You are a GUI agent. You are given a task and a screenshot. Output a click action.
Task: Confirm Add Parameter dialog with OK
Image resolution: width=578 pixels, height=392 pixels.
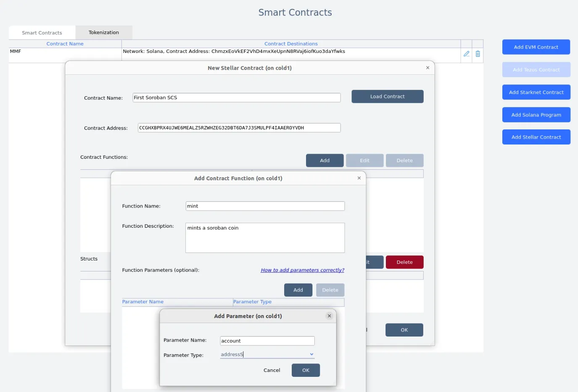[x=306, y=370]
